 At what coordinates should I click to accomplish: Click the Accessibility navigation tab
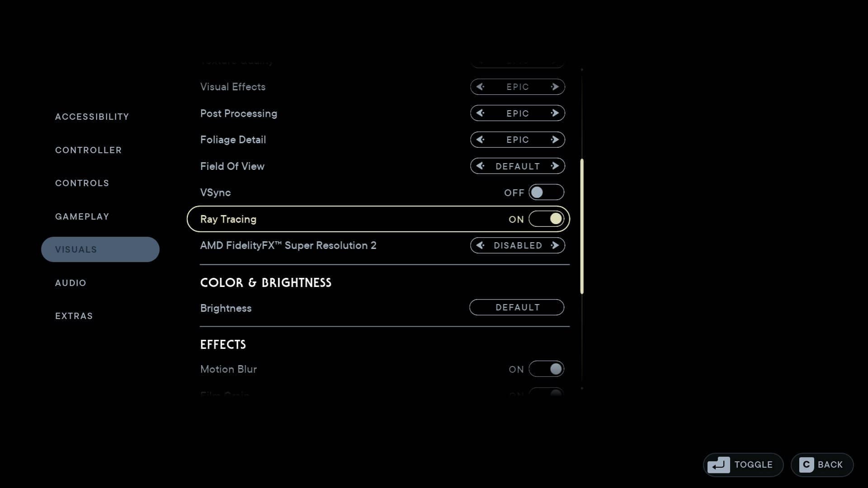tap(92, 116)
